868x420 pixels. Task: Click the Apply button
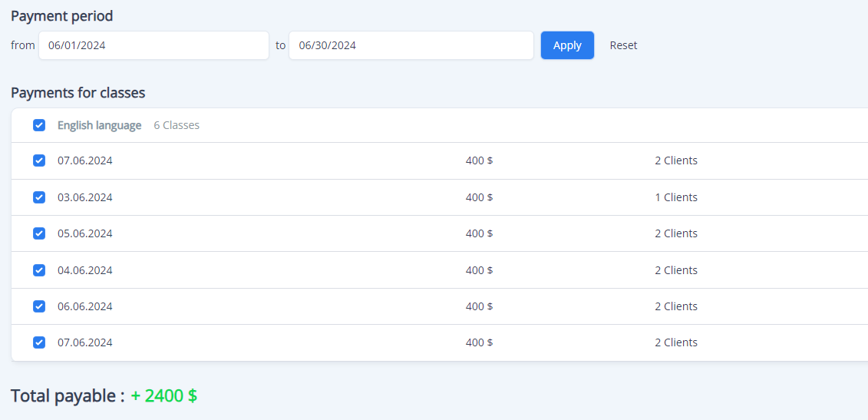tap(567, 45)
